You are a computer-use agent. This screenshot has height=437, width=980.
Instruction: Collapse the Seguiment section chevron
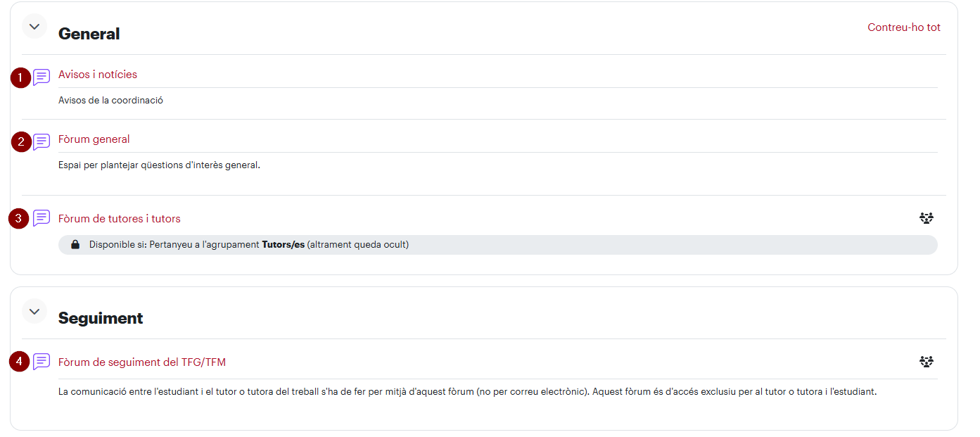34,311
